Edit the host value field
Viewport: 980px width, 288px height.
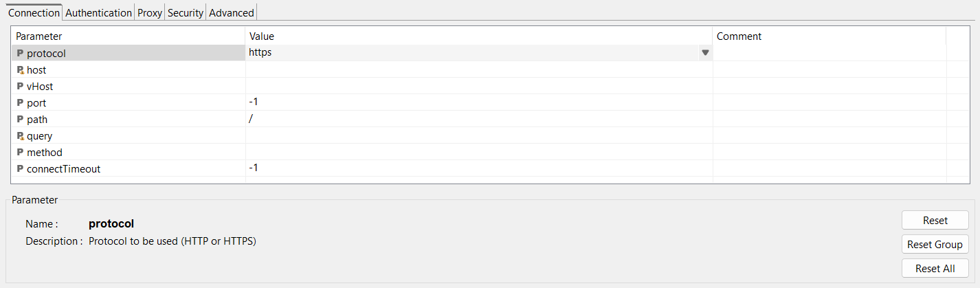click(478, 69)
